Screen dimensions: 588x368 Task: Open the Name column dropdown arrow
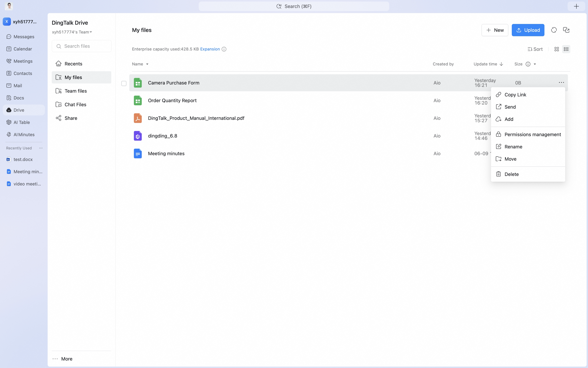click(x=147, y=64)
